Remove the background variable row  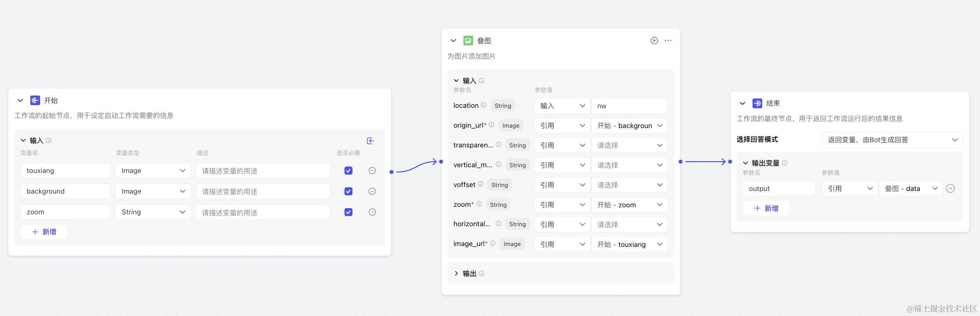pos(372,191)
